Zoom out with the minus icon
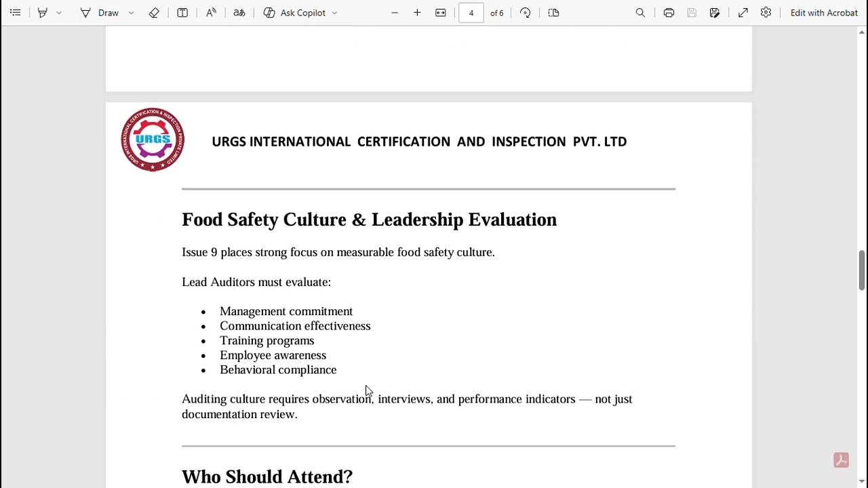 (x=395, y=13)
